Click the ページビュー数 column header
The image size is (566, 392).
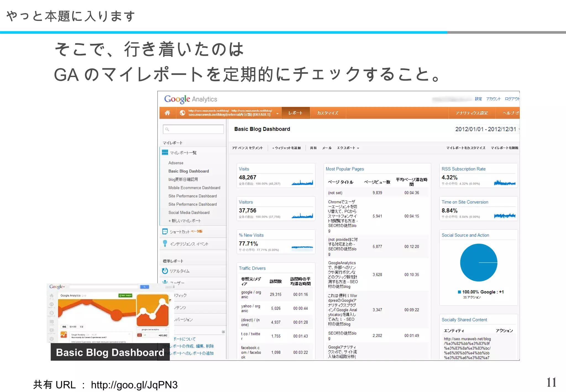377,182
